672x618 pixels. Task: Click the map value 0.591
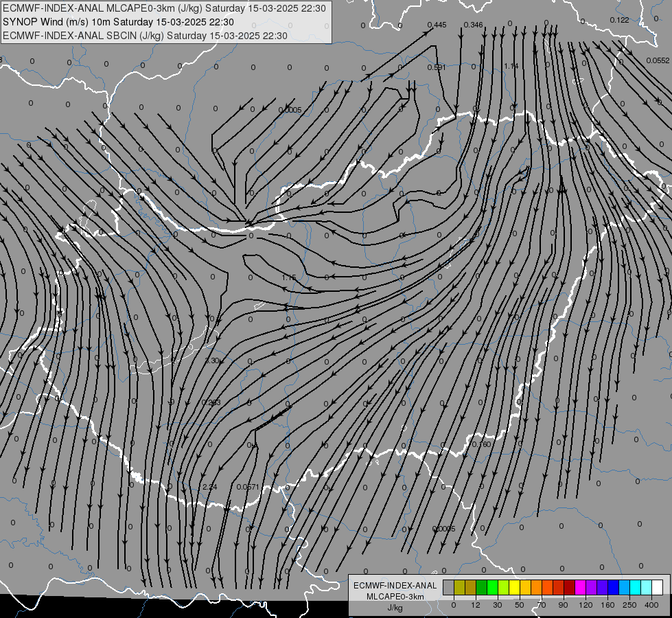point(437,67)
